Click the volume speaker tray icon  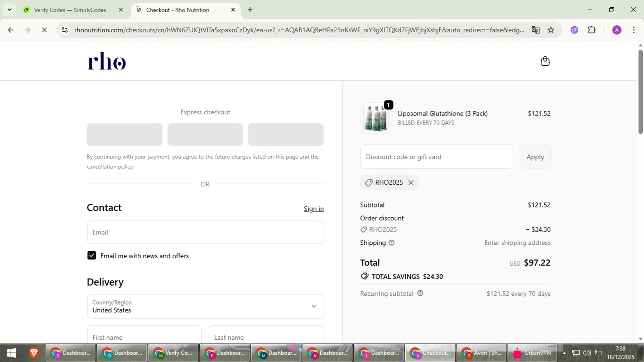[587, 353]
